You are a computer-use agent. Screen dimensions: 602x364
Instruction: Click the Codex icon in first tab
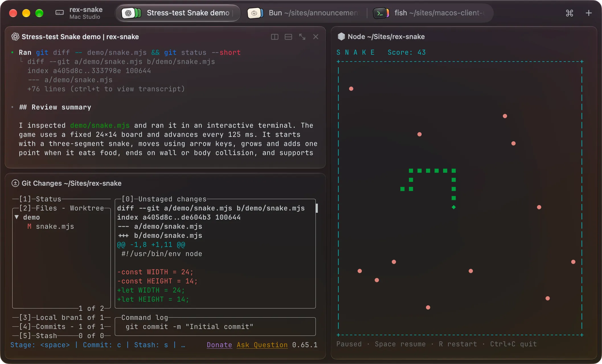pos(131,13)
